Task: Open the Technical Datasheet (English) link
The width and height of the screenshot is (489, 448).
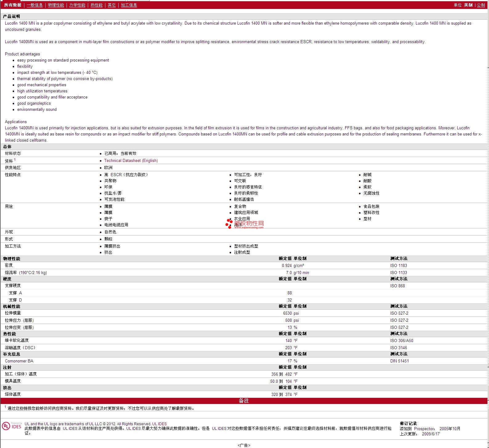Action: pos(131,161)
